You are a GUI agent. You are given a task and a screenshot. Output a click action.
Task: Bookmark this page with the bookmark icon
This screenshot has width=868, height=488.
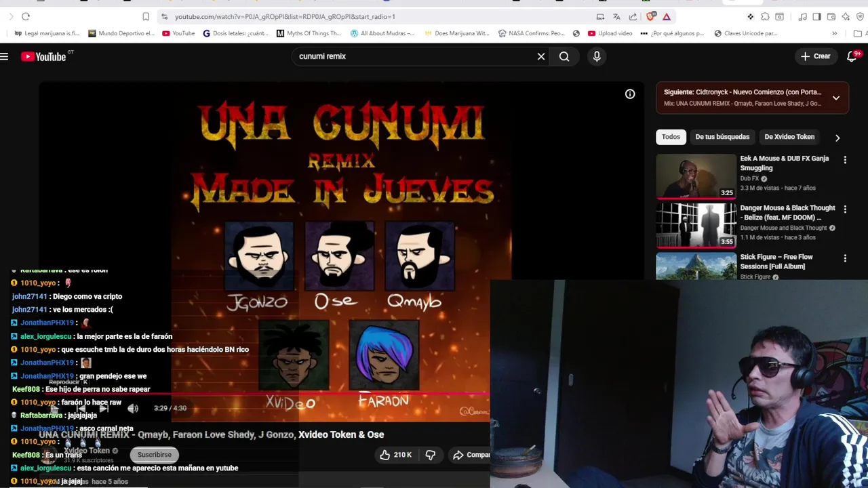[x=146, y=16]
